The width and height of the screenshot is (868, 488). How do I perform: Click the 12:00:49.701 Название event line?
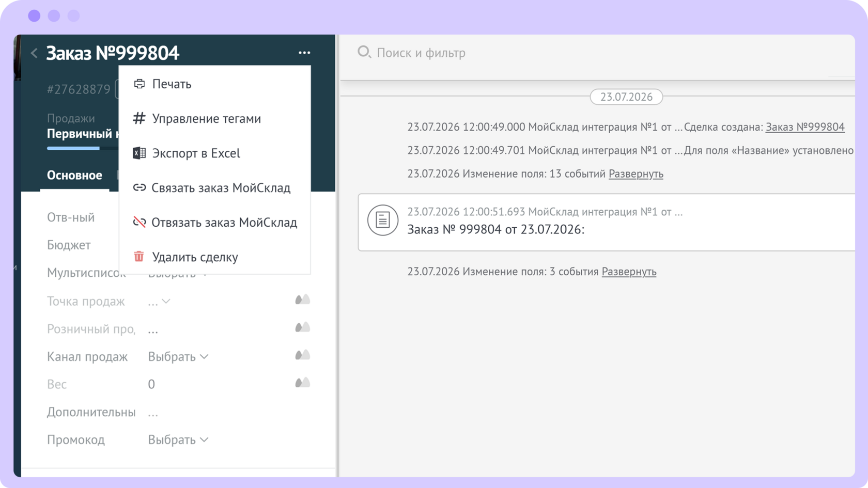click(x=630, y=151)
